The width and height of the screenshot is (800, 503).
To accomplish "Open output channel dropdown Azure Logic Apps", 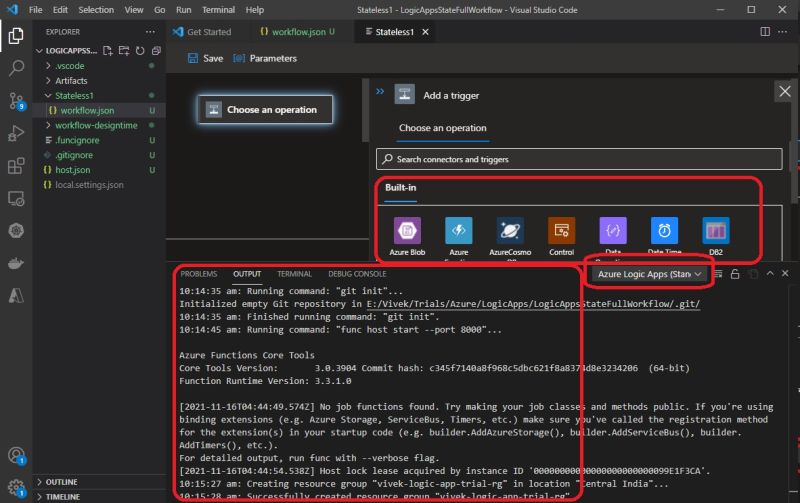I will pyautogui.click(x=649, y=274).
